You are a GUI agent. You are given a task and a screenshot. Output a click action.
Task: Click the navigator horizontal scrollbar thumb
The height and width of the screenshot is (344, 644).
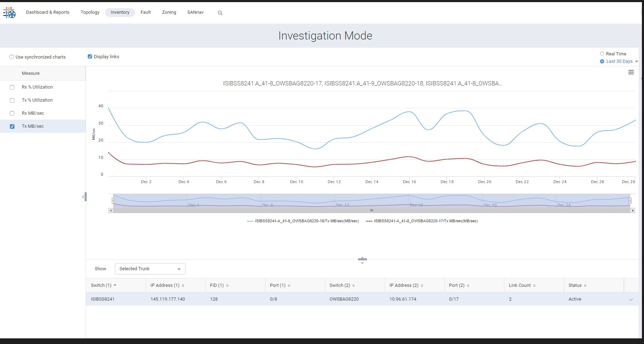pos(372,211)
